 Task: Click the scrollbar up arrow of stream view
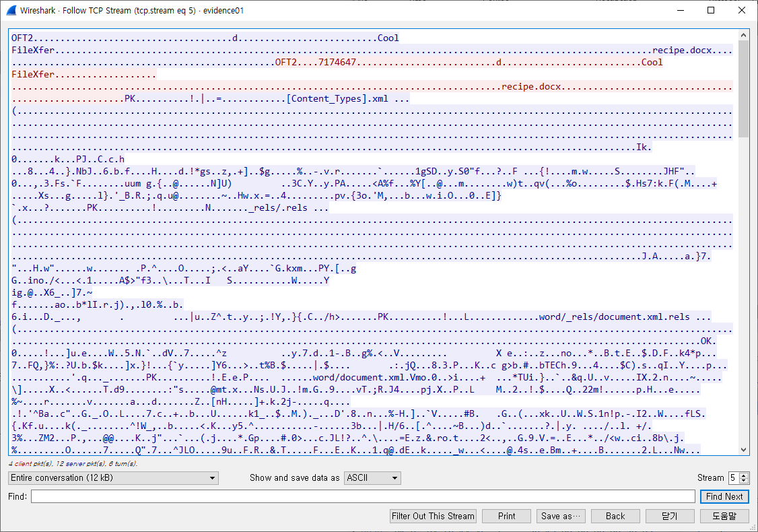[743, 35]
